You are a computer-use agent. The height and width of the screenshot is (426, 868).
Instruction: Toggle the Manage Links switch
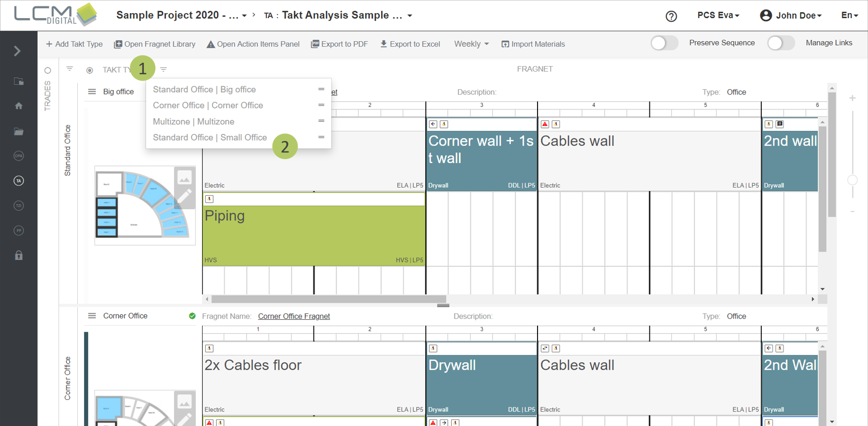(x=781, y=43)
